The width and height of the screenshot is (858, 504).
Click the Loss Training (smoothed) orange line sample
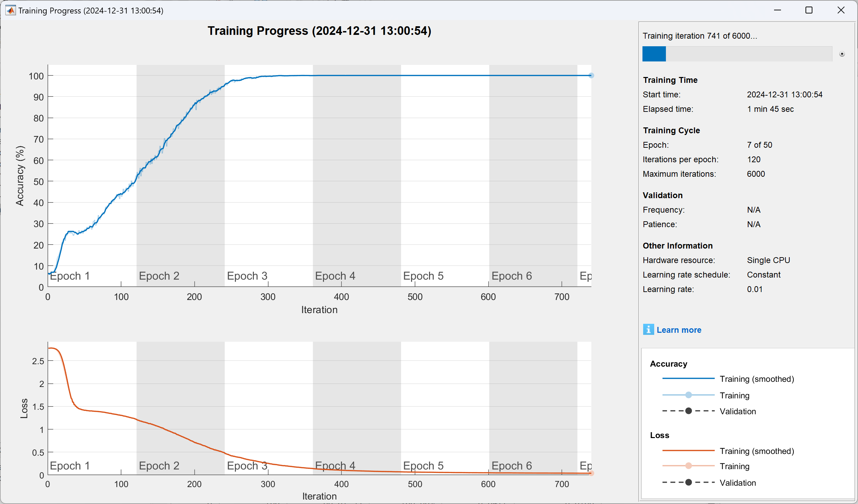pyautogui.click(x=688, y=451)
